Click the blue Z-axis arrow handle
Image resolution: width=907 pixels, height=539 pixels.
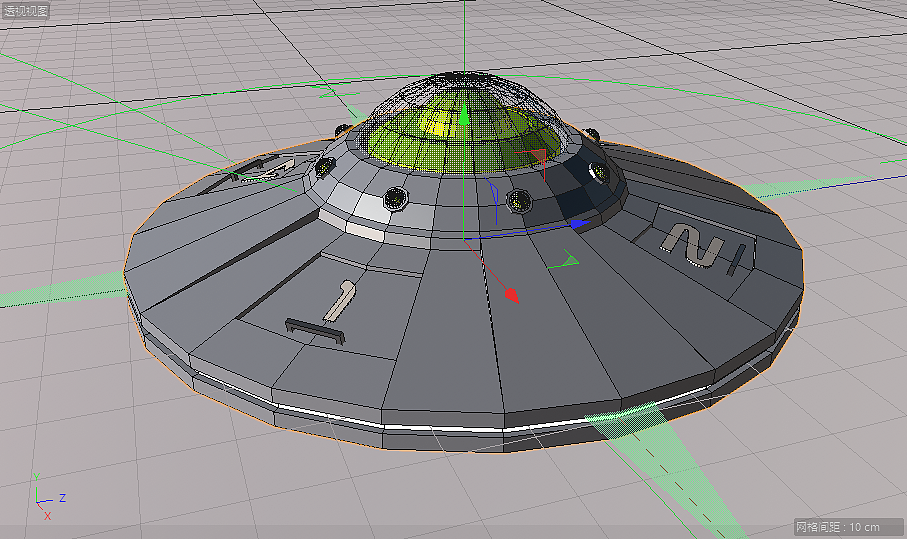click(x=580, y=223)
